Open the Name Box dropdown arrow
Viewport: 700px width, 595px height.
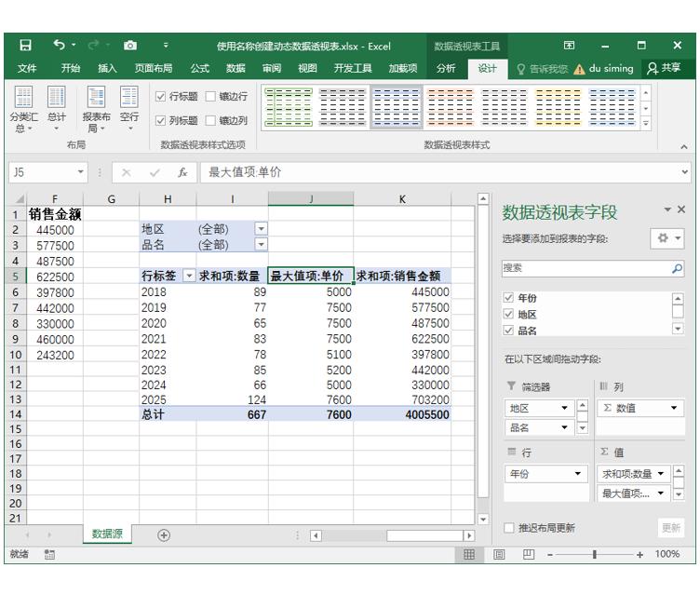pyautogui.click(x=80, y=172)
